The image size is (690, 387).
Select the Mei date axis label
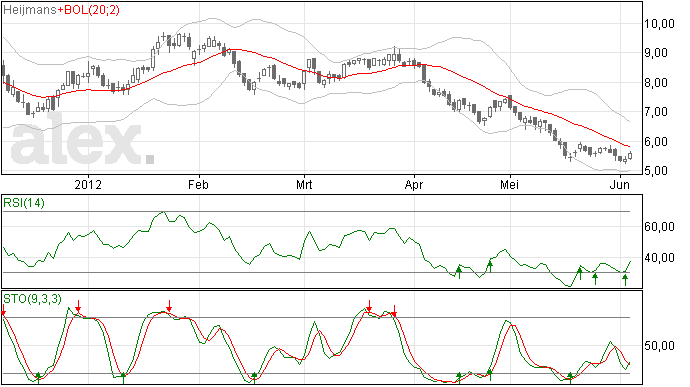coord(510,184)
